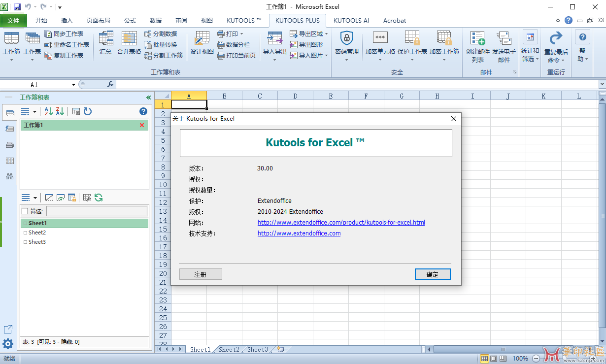Click 创建邮件列表 in the ribbon
The width and height of the screenshot is (606, 364).
pos(478,47)
